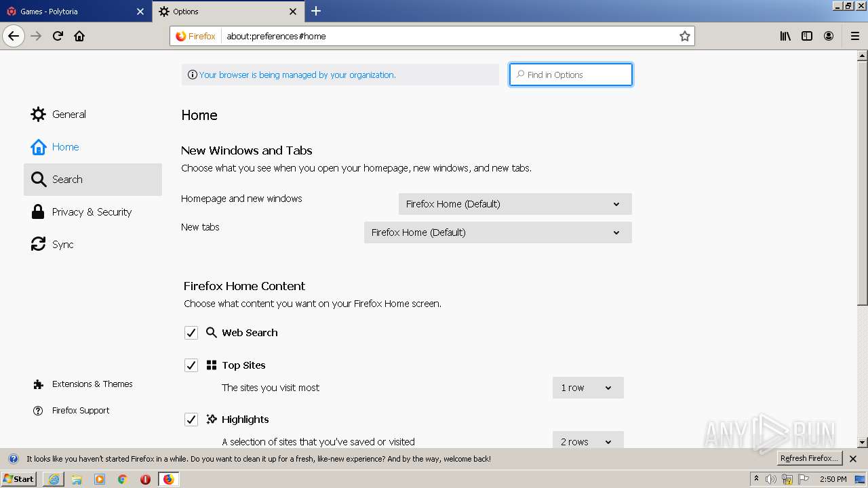Open the Privacy & Security category
The image size is (868, 488).
coord(93,212)
